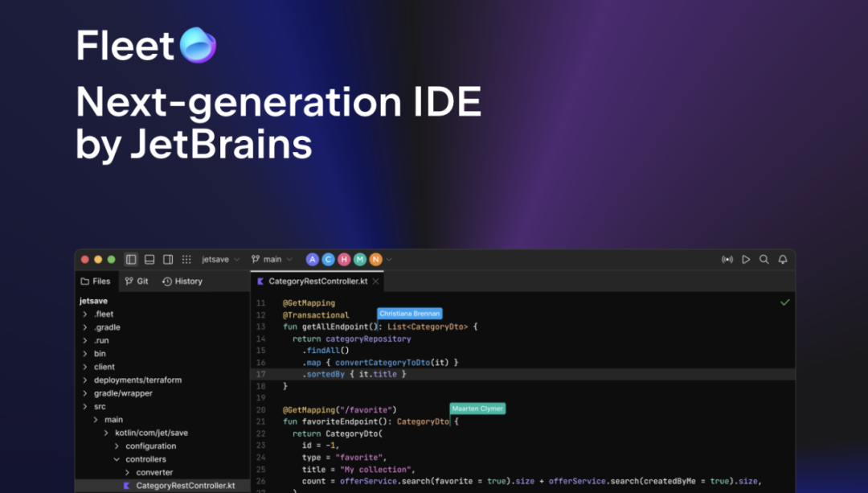Select the jetsave root folder

tap(93, 301)
